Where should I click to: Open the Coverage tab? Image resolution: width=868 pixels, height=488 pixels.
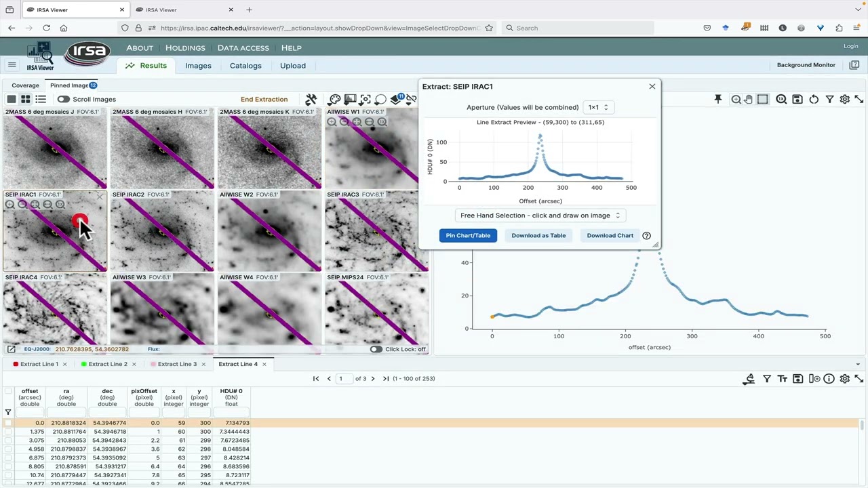tap(25, 85)
